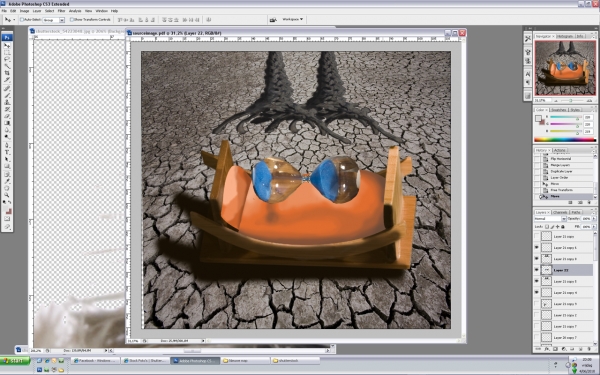This screenshot has width=600, height=375.
Task: Open the Fill slider arrow
Action: click(594, 227)
